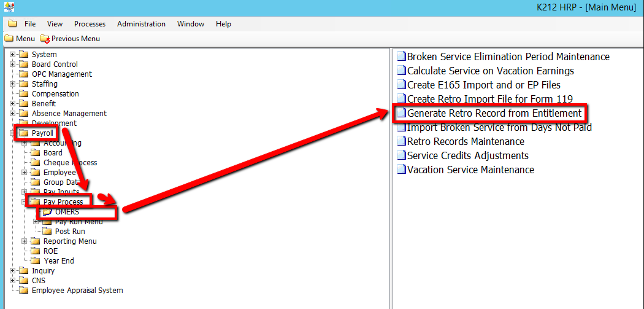Click the Vacation Service Maintenance page icon
The height and width of the screenshot is (309, 644).
pyautogui.click(x=401, y=170)
